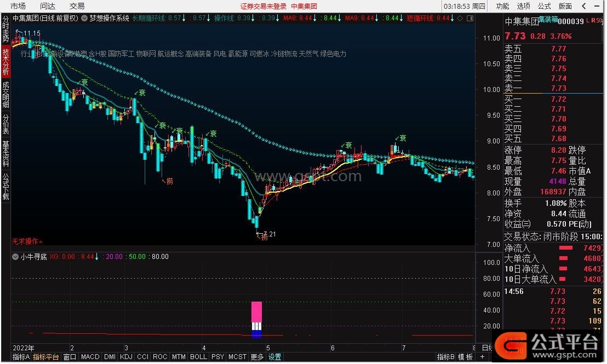Click the chart title 中集集团(日线.前复权)
607x364 pixels.
[45, 18]
